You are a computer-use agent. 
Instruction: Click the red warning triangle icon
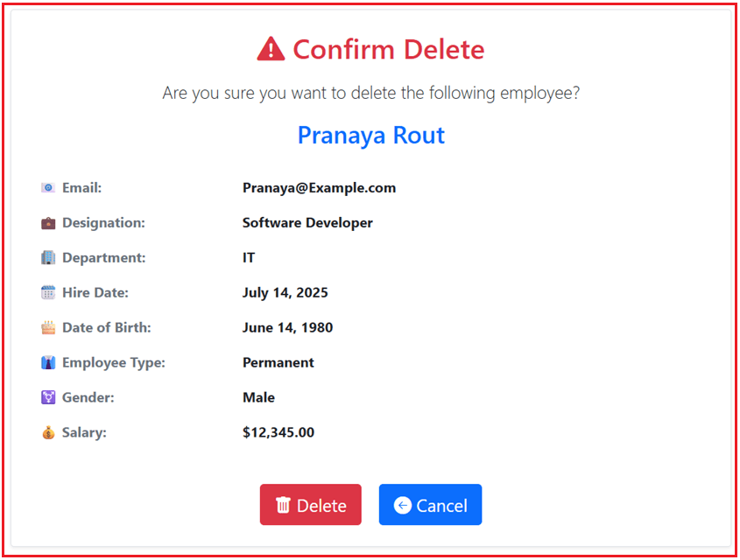tap(271, 49)
